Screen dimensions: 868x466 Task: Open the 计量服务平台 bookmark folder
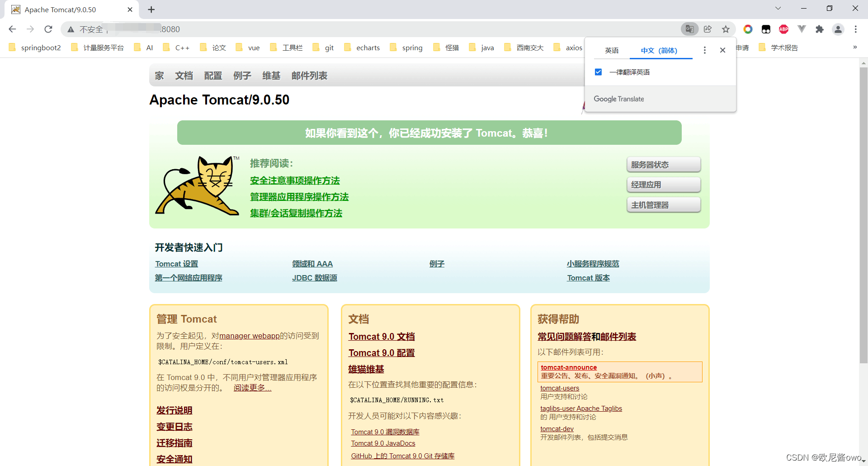(97, 48)
